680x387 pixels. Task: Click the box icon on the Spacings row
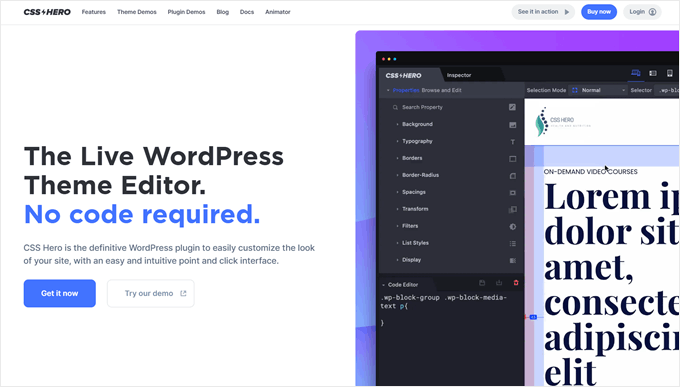(513, 193)
